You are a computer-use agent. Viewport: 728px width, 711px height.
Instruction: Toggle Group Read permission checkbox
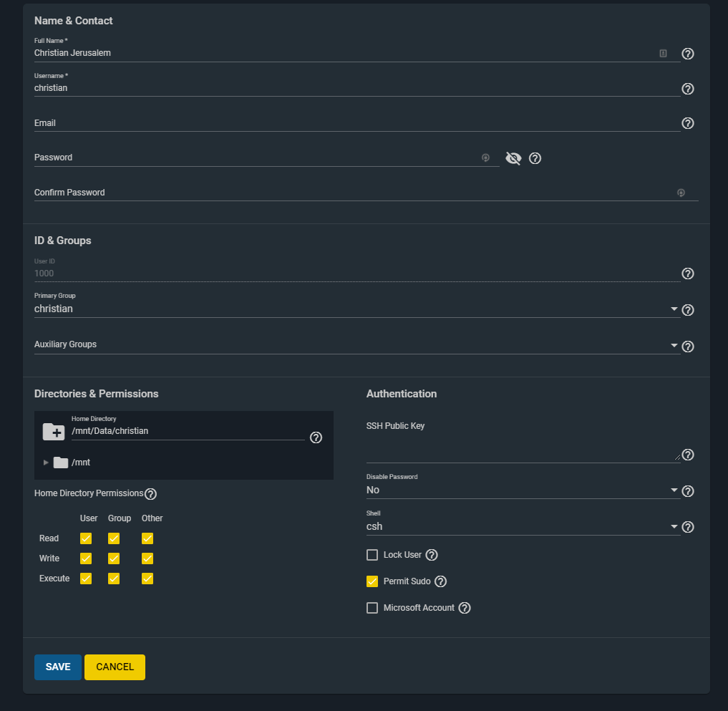[x=114, y=538]
